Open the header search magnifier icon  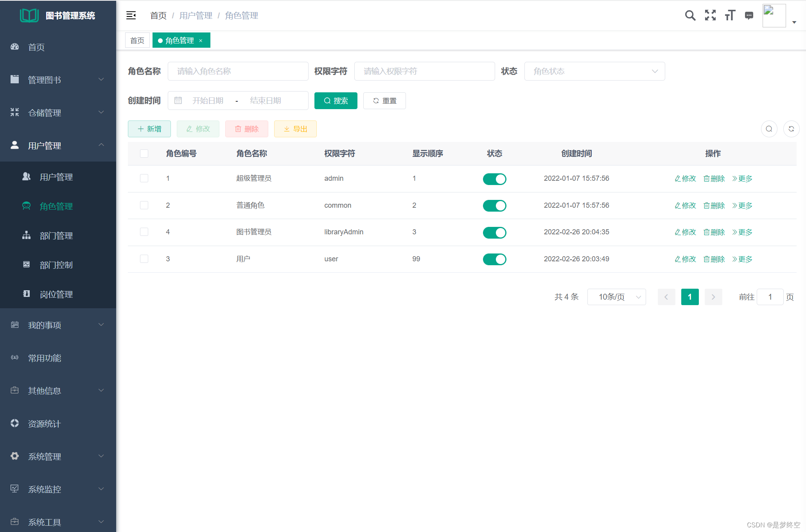click(690, 16)
